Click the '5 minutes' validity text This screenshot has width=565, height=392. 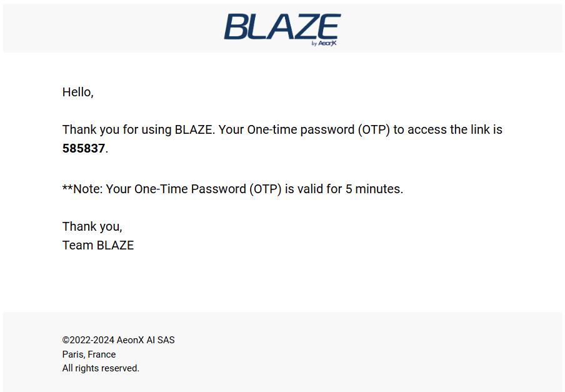pos(374,189)
